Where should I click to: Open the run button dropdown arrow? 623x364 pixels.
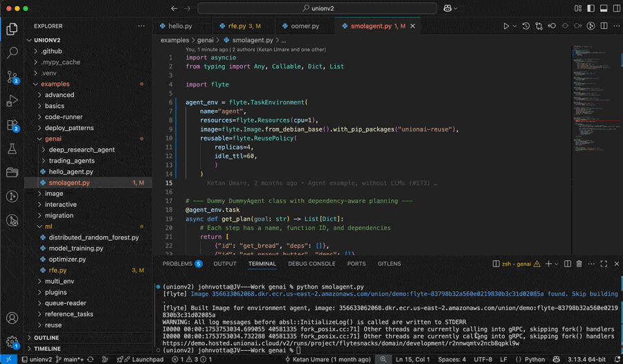(x=515, y=26)
